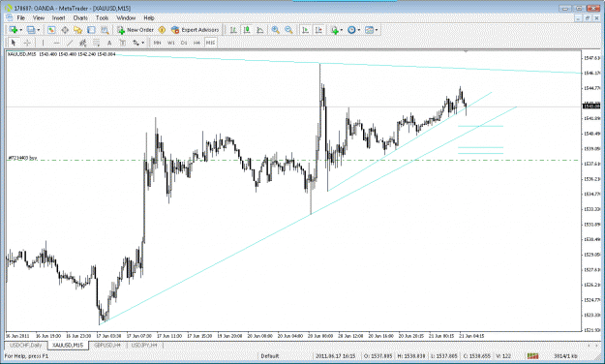This screenshot has height=364, width=605.
Task: Click the Arrows objects icon
Action: 136,43
